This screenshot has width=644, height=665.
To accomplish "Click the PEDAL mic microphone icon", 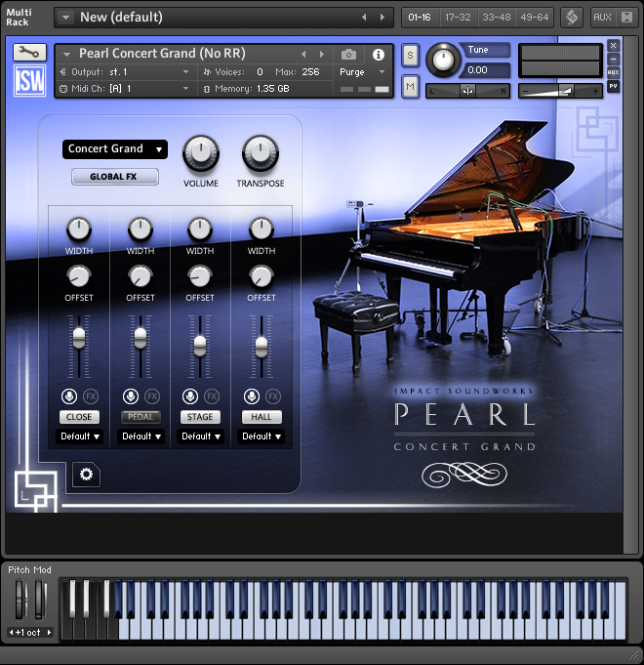I will (131, 396).
